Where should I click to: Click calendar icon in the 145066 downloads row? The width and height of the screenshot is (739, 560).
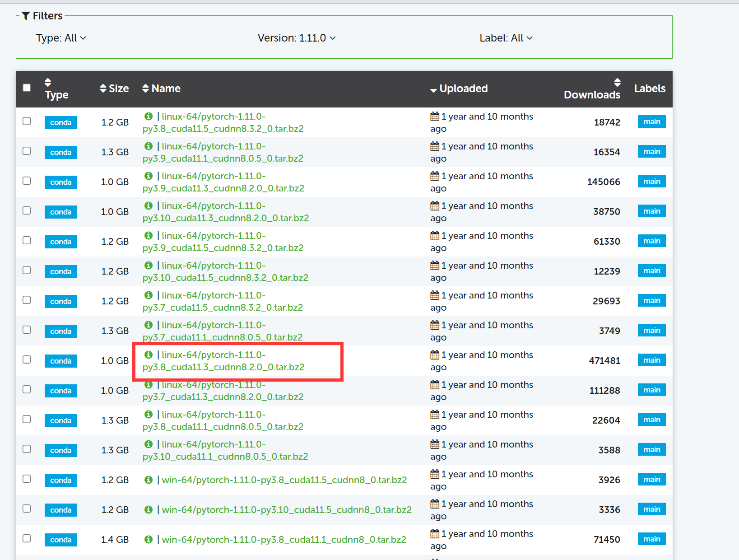[x=435, y=176]
